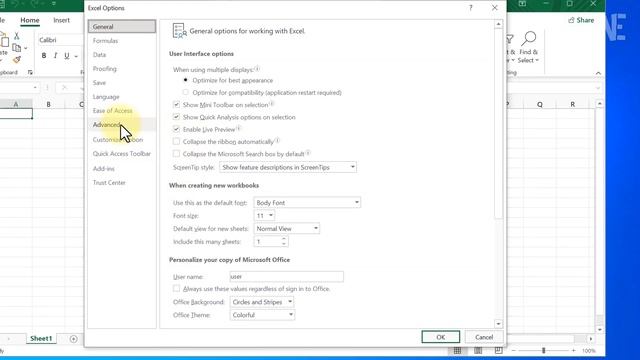Toggle Show Quick Analysis options checkbox

[x=176, y=117]
